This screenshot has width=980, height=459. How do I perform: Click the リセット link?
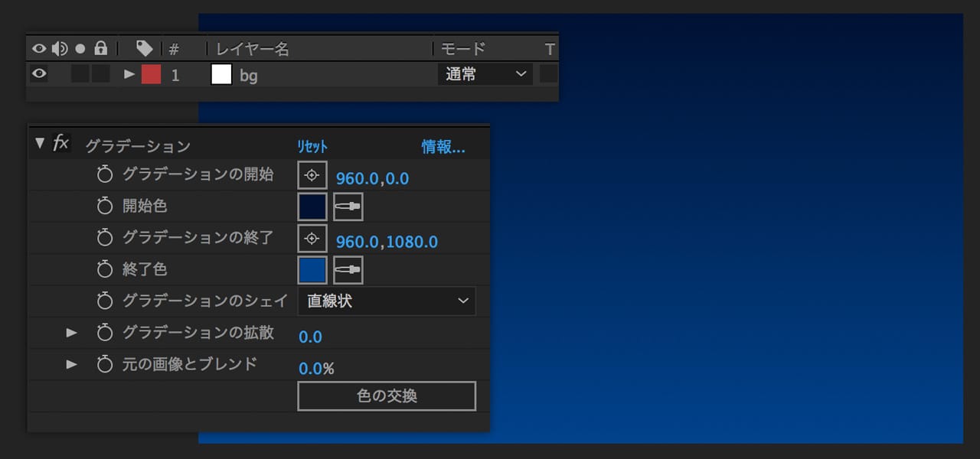point(312,147)
